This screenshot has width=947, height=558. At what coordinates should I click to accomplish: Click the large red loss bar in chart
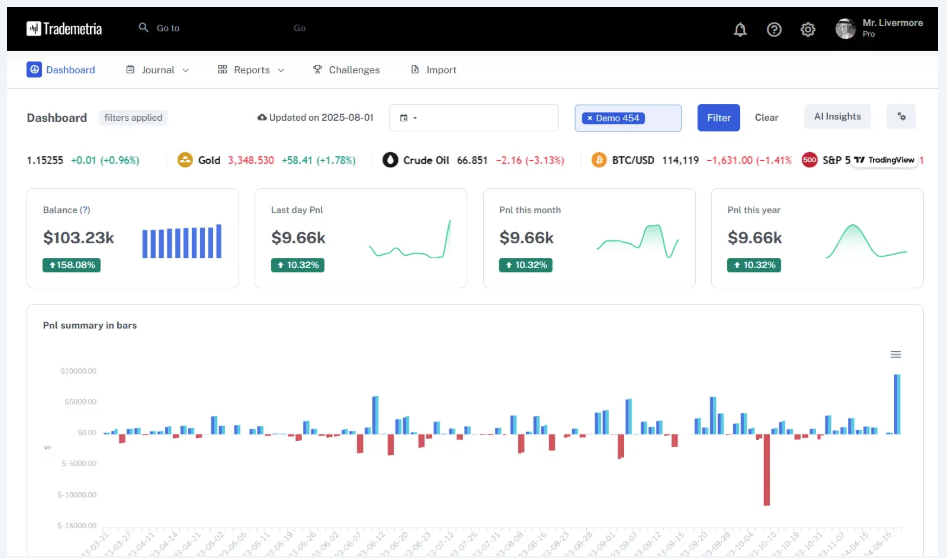[767, 470]
